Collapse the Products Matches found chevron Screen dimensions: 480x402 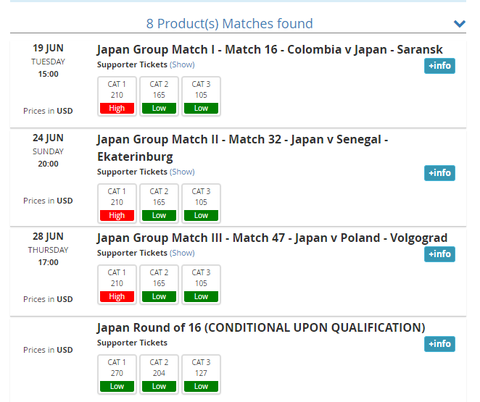(459, 24)
